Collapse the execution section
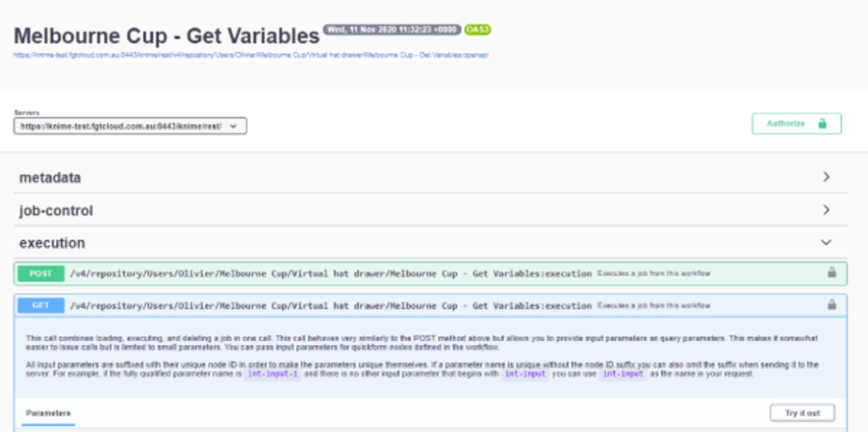Screen dimensions: 868x432 pos(826,243)
